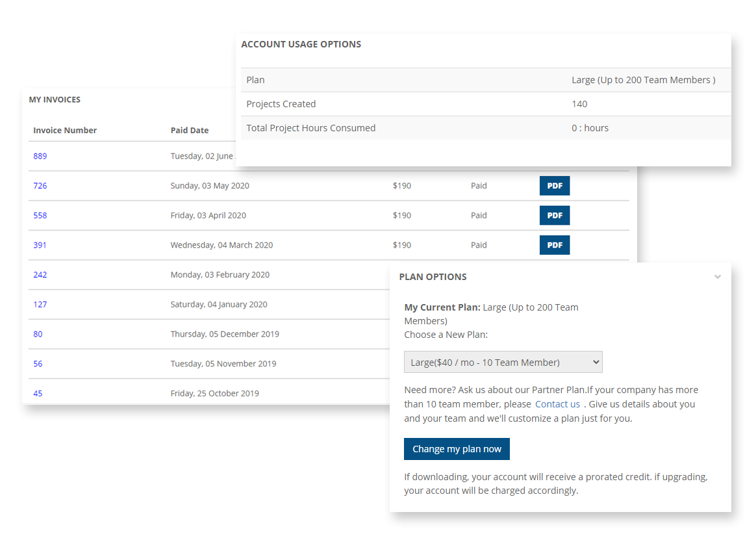756x551 pixels.
Task: Click the Paid status in invoice 558 row
Action: [479, 215]
